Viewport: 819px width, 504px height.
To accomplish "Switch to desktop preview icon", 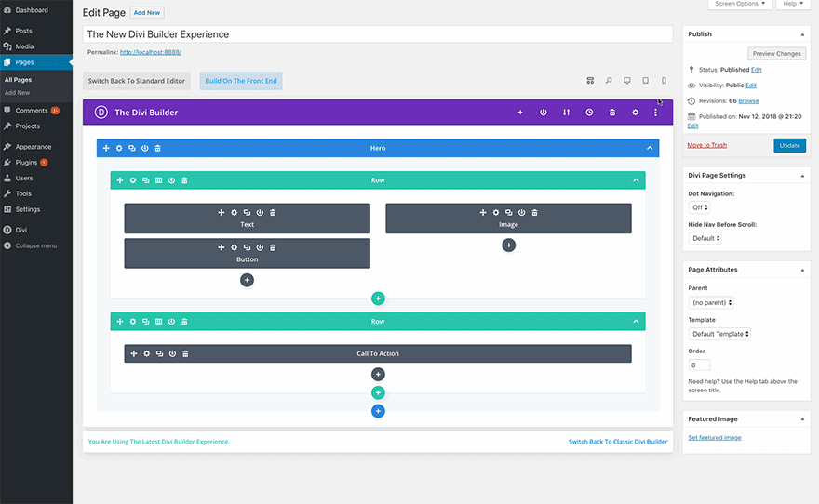I will (x=626, y=81).
